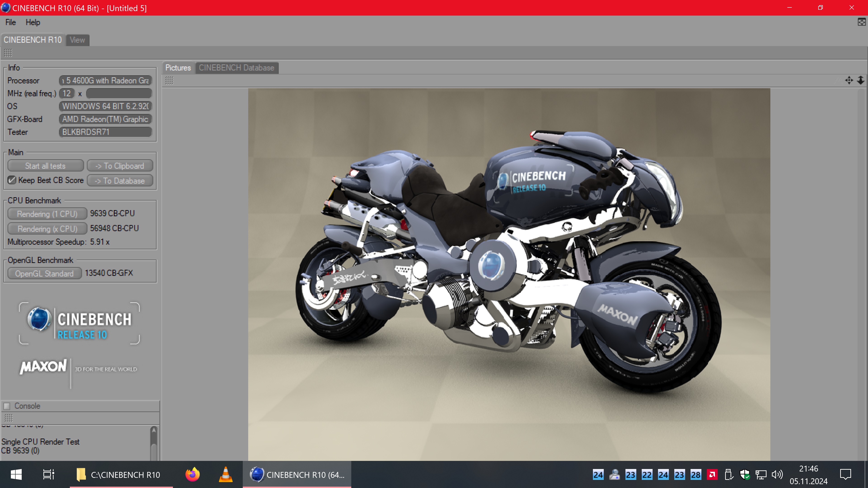Uncheck Keep Best CB Score checkbox
Image resolution: width=868 pixels, height=488 pixels.
point(12,180)
